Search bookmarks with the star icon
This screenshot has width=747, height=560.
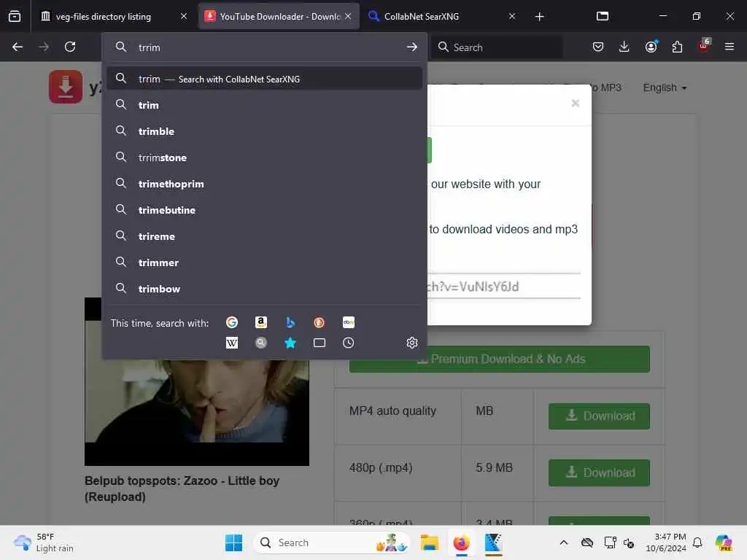pyautogui.click(x=290, y=343)
